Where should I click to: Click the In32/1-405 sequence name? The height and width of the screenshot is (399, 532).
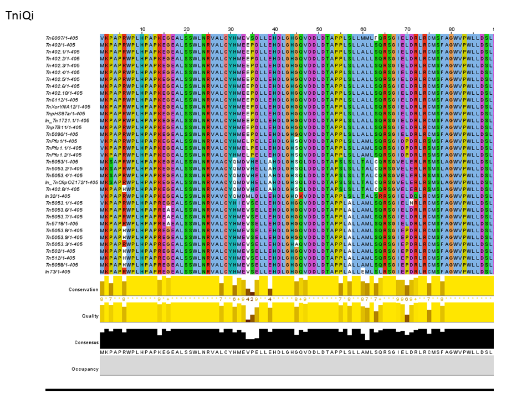click(58, 196)
